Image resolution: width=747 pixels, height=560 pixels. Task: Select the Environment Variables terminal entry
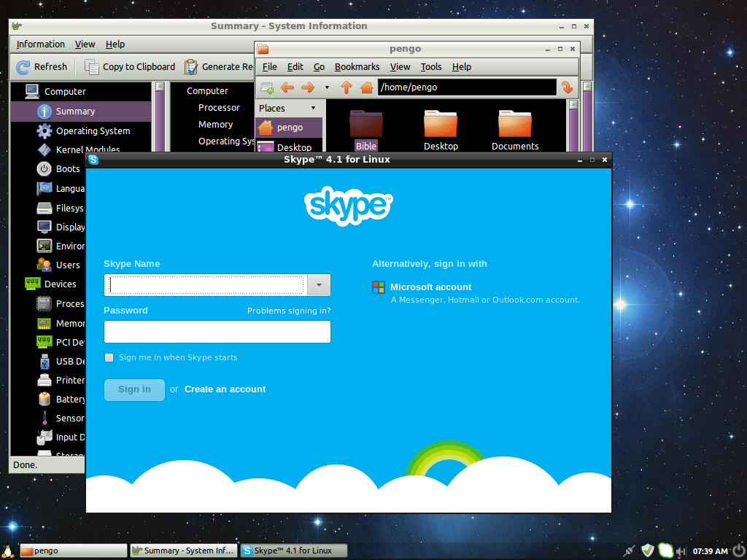61,246
